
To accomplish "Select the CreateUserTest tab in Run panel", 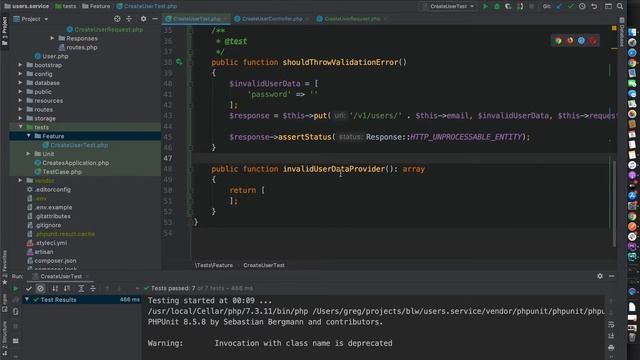I will coord(61,276).
